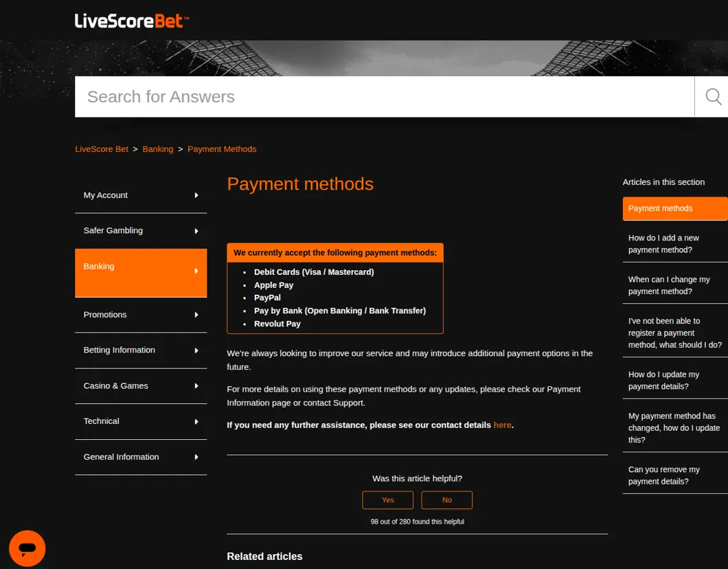Screen dimensions: 728x569
Task: Click the 'Revolut Pay' list item
Action: [x=277, y=324]
